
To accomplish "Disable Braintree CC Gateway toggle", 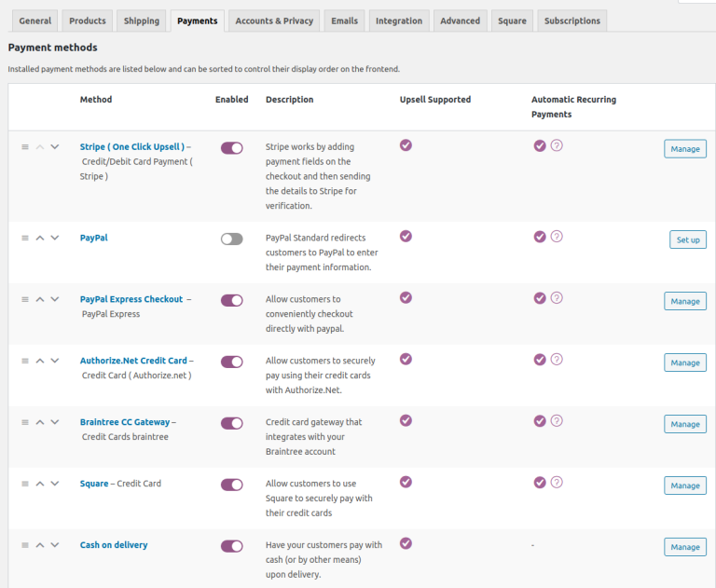I will tap(232, 423).
